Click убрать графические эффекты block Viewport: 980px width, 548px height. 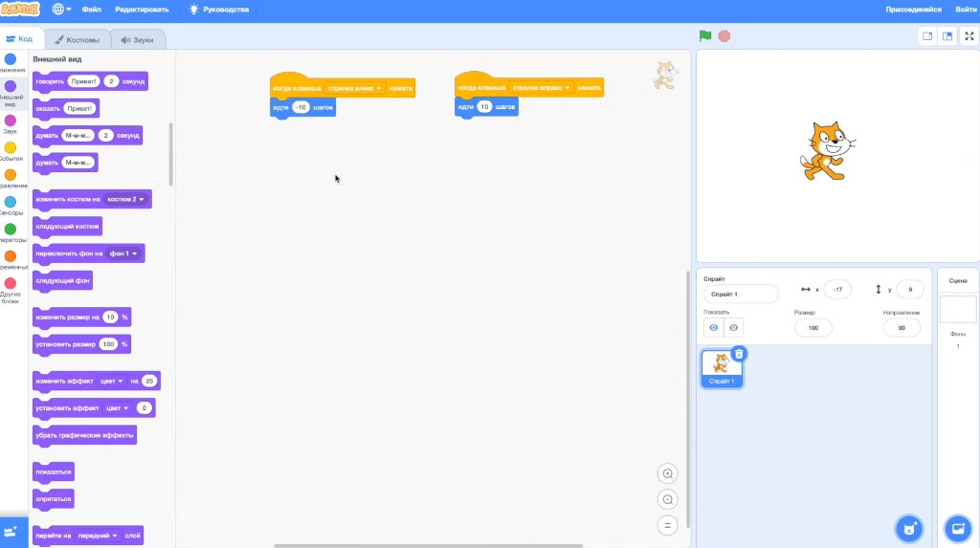click(84, 435)
